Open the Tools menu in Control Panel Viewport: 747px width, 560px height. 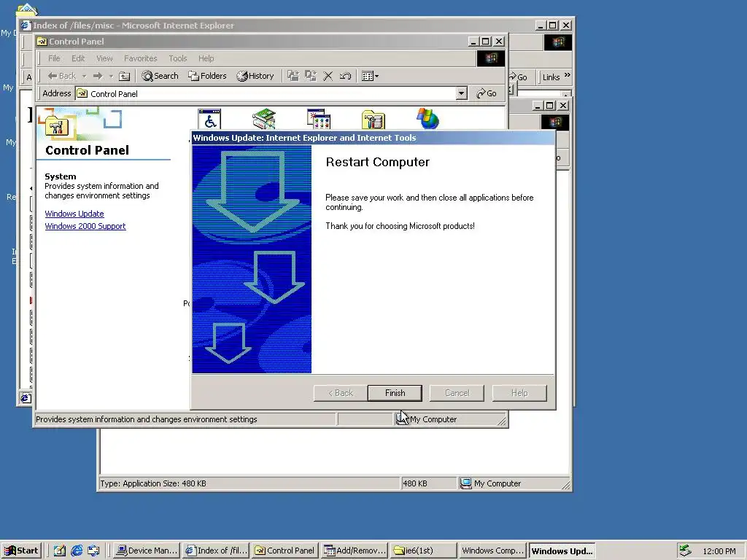click(178, 58)
